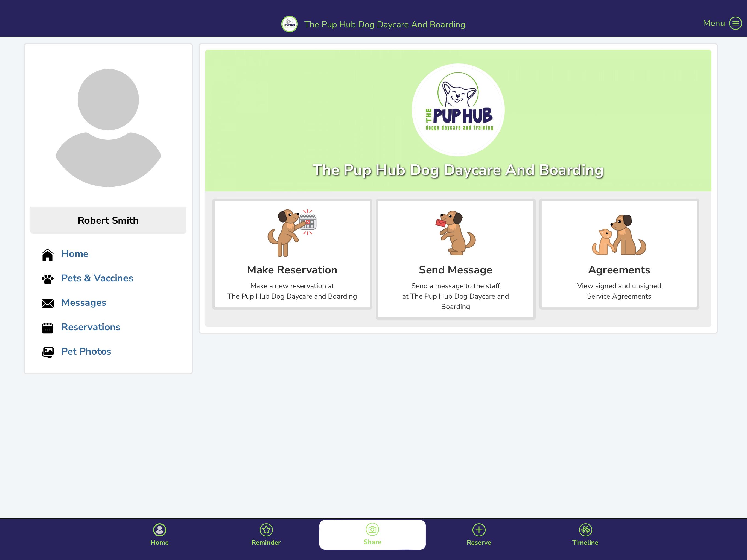Image resolution: width=747 pixels, height=560 pixels.
Task: Open the Home sidebar link
Action: [75, 254]
